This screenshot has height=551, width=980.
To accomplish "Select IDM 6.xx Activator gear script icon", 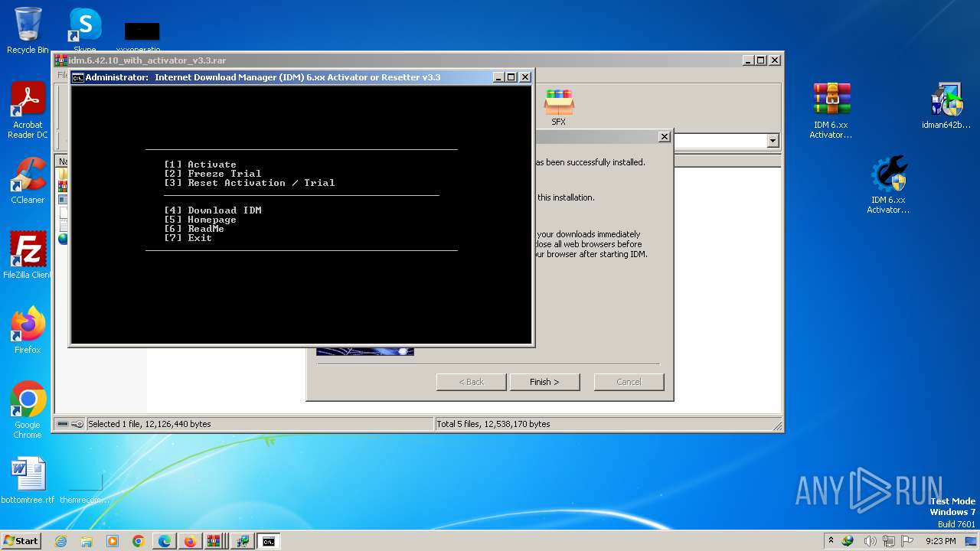I will coord(888,185).
